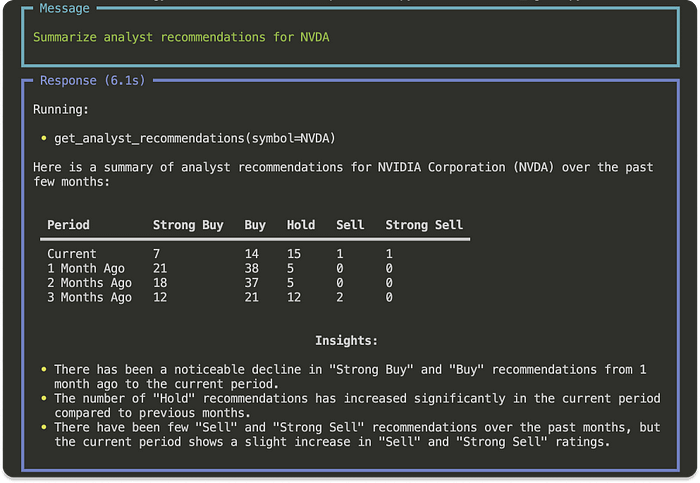Click the 'Strong Sell' column header
This screenshot has width=700, height=483.
tap(424, 225)
